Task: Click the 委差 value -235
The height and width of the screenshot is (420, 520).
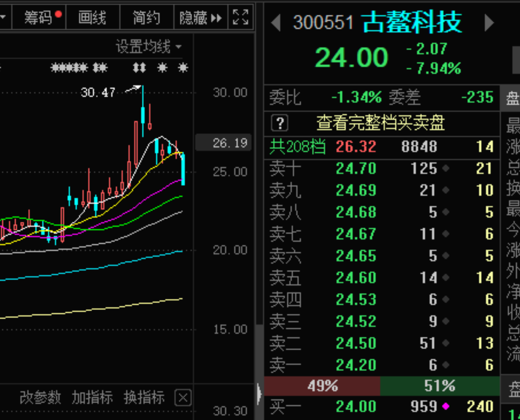Action: (477, 98)
